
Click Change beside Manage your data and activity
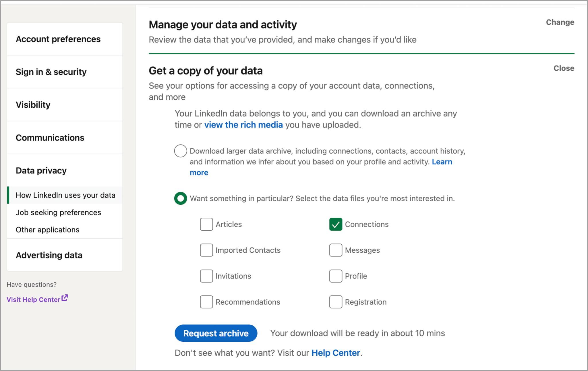point(560,22)
